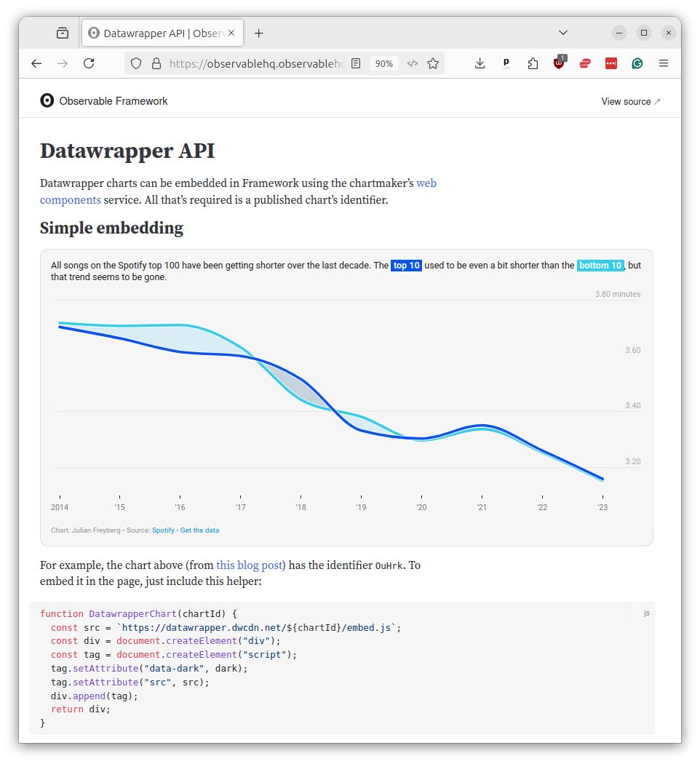
Task: Click the 'Simple embedding' heading
Action: click(111, 228)
